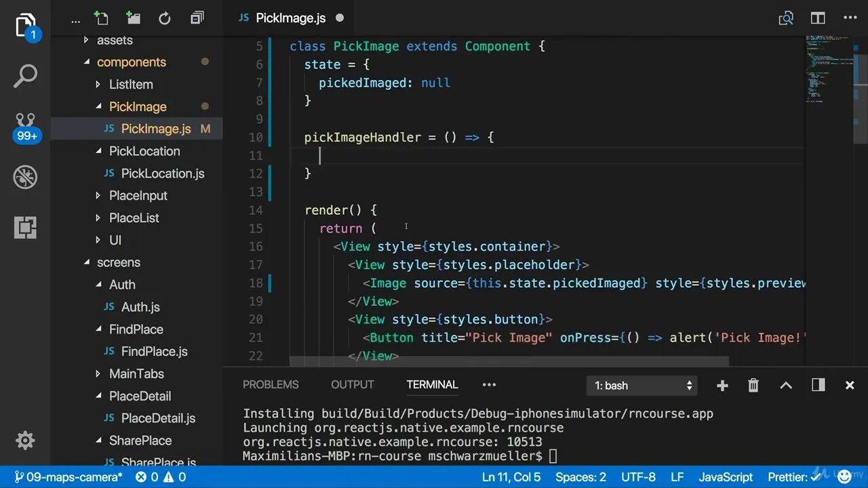Viewport: 868px width, 488px height.
Task: Collapse the PickImage folder
Action: 98,106
